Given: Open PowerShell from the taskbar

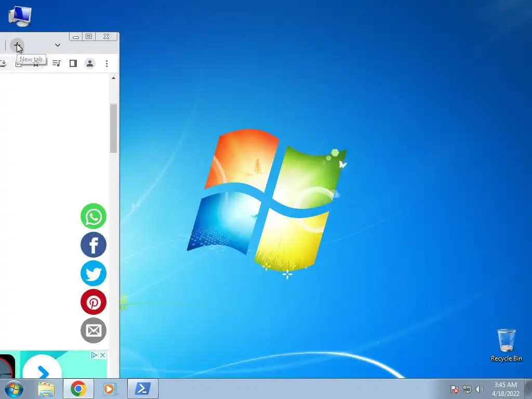Looking at the screenshot, I should pos(143,389).
